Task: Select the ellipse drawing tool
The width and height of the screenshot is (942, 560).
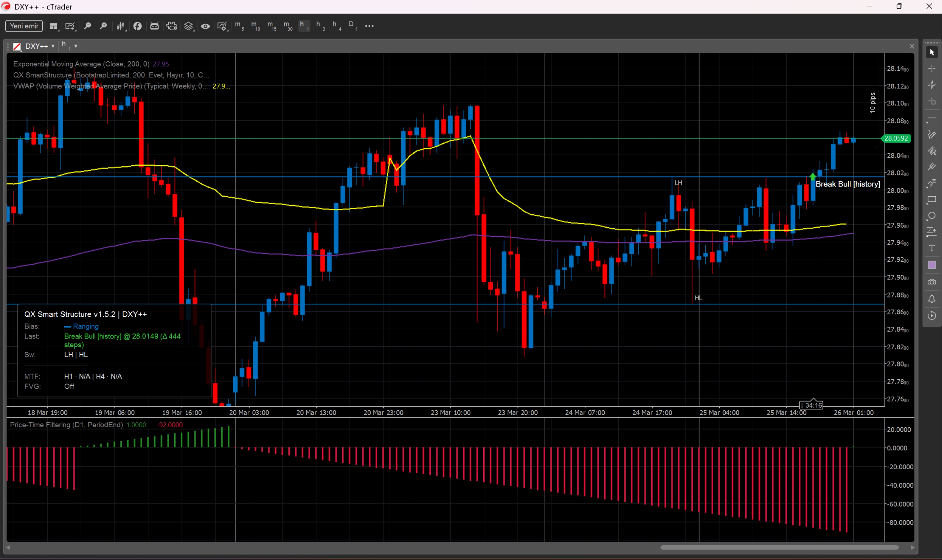Action: click(x=932, y=216)
